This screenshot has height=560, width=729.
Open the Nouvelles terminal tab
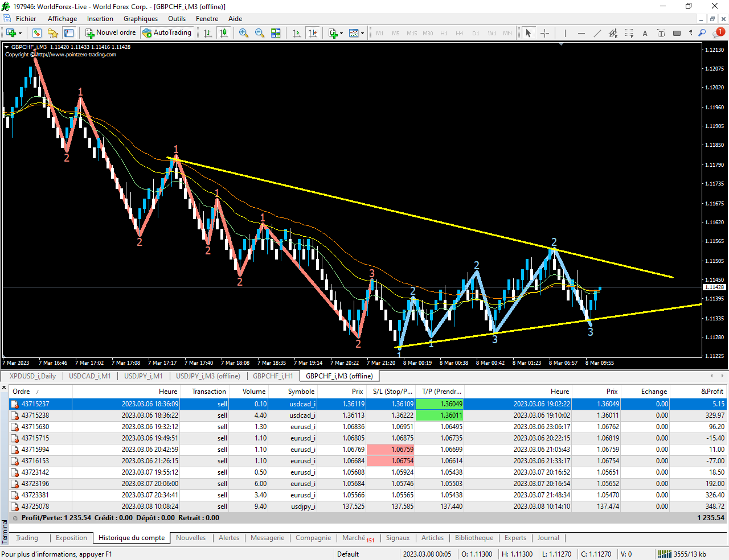pyautogui.click(x=191, y=538)
